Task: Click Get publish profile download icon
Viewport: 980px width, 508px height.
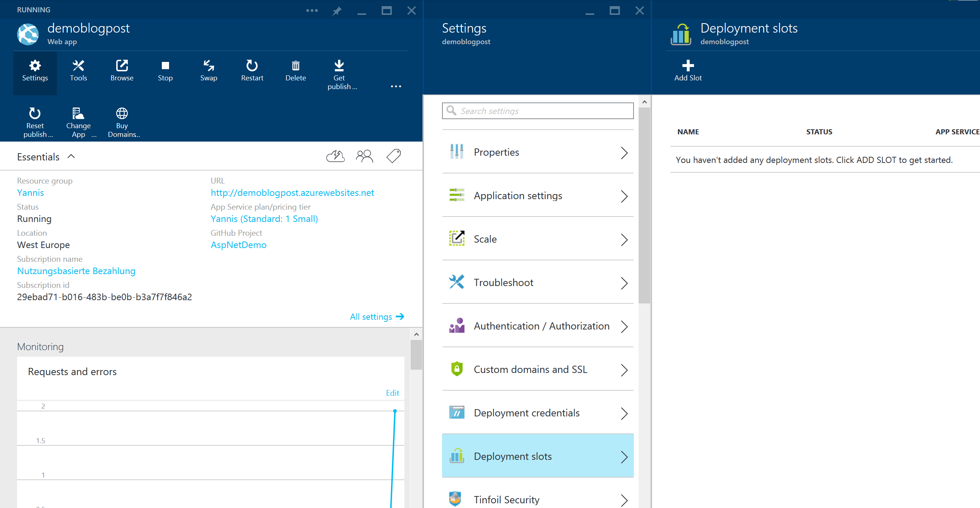Action: click(339, 66)
